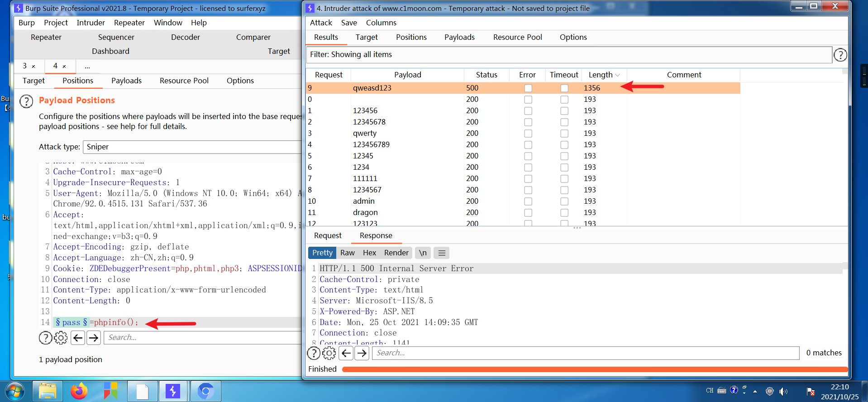
Task: Open help icon beside the results filter bar
Action: [840, 55]
